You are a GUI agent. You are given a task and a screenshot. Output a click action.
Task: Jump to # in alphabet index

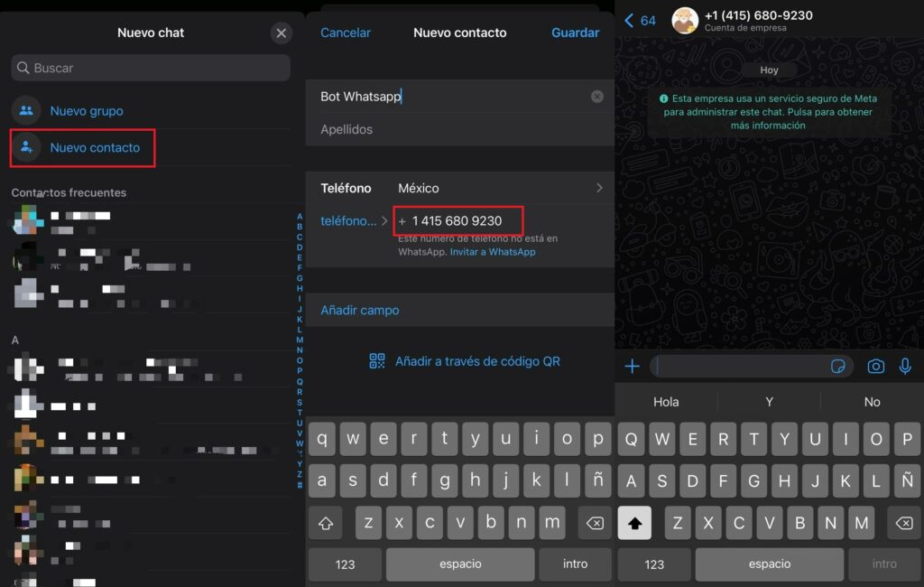pos(300,485)
